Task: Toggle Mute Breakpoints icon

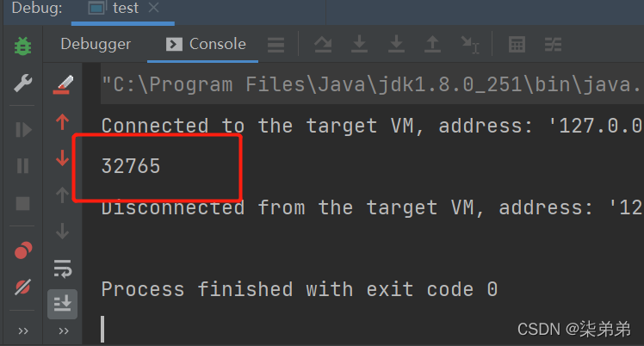Action: (x=22, y=287)
